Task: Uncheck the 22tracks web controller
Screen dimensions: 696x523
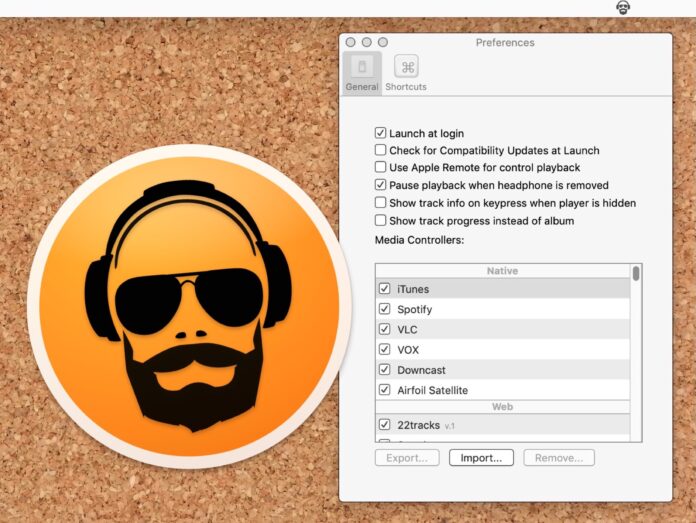Action: 384,424
